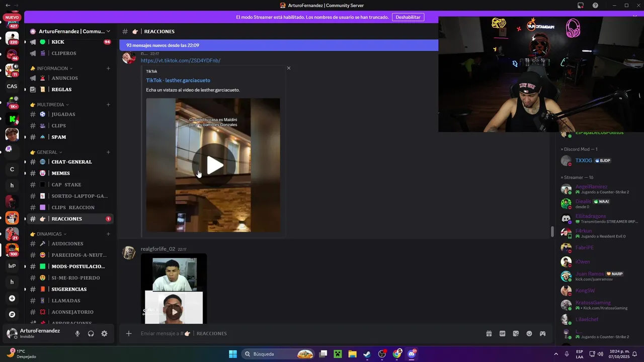
Task: Open sticker picker
Action: pyautogui.click(x=516, y=333)
